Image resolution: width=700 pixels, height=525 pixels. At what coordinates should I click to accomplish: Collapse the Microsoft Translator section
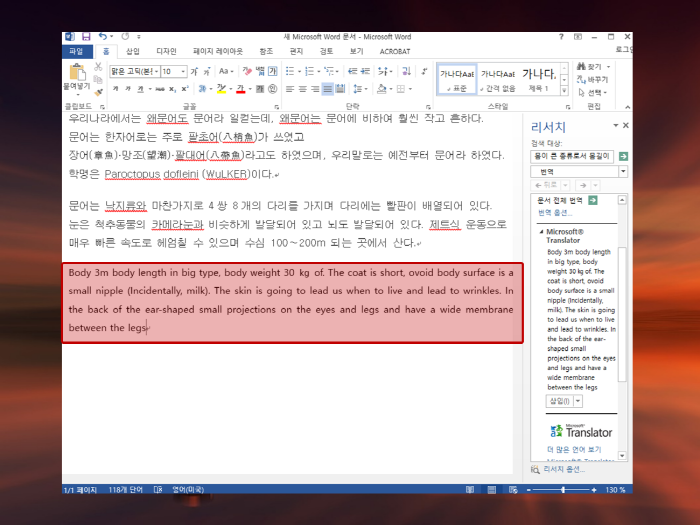(x=541, y=232)
